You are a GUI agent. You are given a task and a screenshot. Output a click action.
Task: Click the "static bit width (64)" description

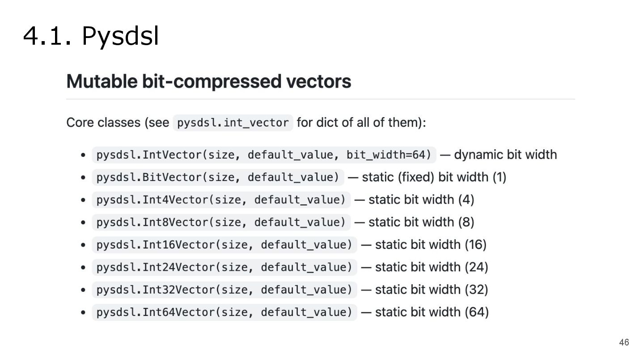click(432, 312)
